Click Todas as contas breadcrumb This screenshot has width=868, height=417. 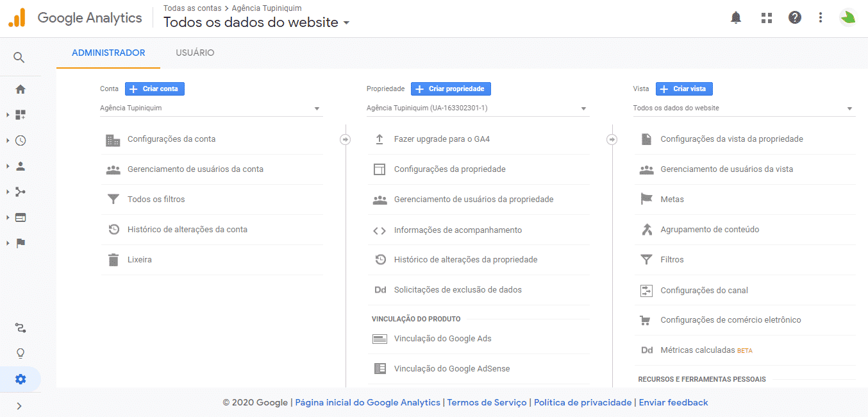coord(192,8)
